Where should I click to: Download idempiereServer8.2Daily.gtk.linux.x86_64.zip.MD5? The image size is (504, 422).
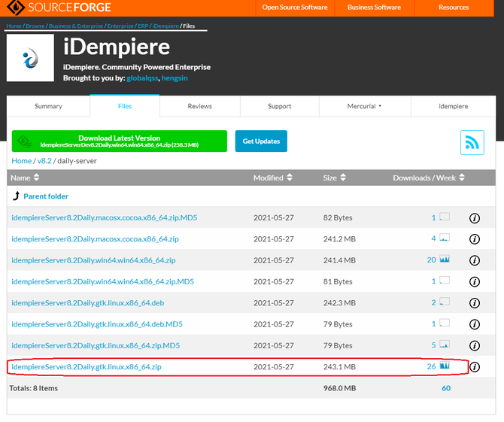96,345
